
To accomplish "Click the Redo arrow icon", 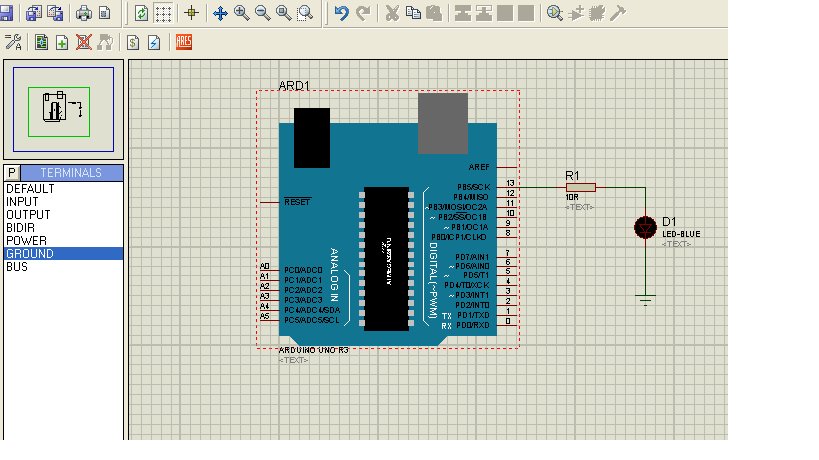I will (363, 13).
